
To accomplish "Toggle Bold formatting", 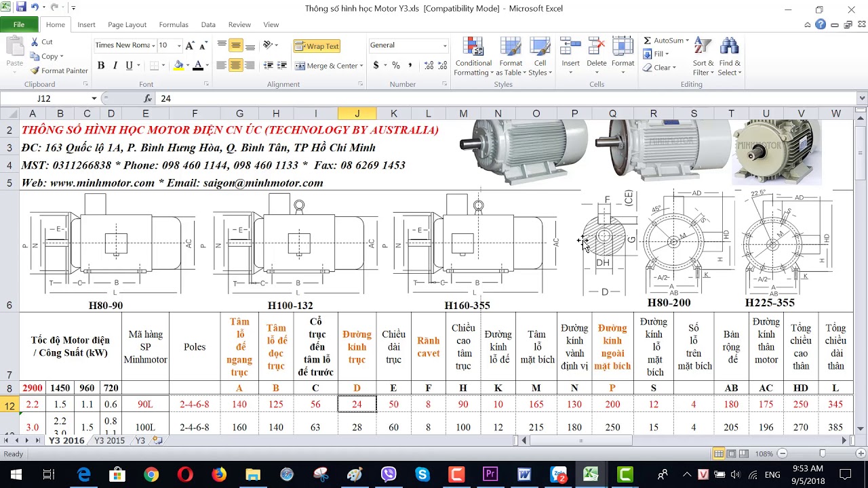I will click(101, 66).
